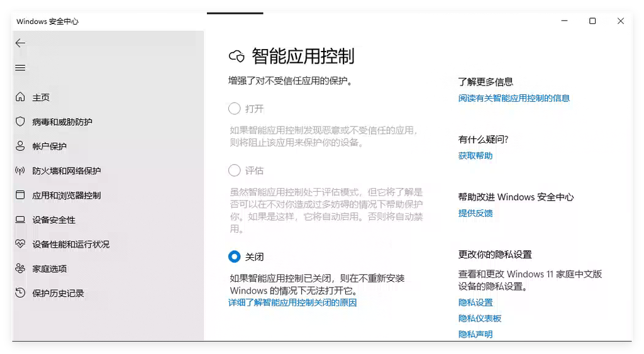This screenshot has height=354, width=644.
Task: Minimize the Windows 安全中心 window
Action: [x=564, y=21]
